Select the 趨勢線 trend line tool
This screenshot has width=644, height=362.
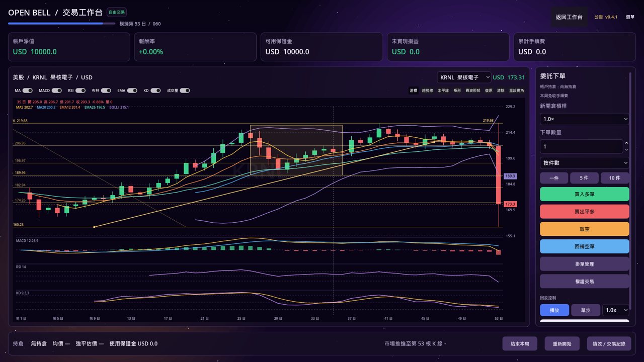(427, 90)
